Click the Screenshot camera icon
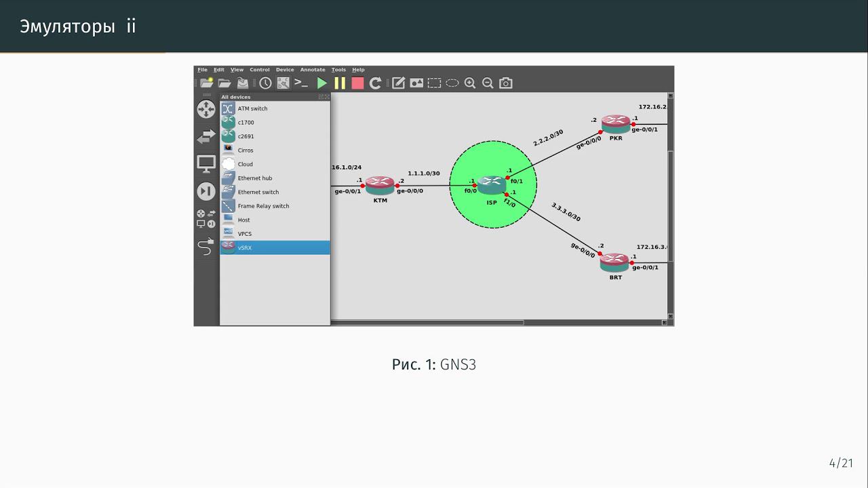Image resolution: width=868 pixels, height=488 pixels. click(506, 83)
